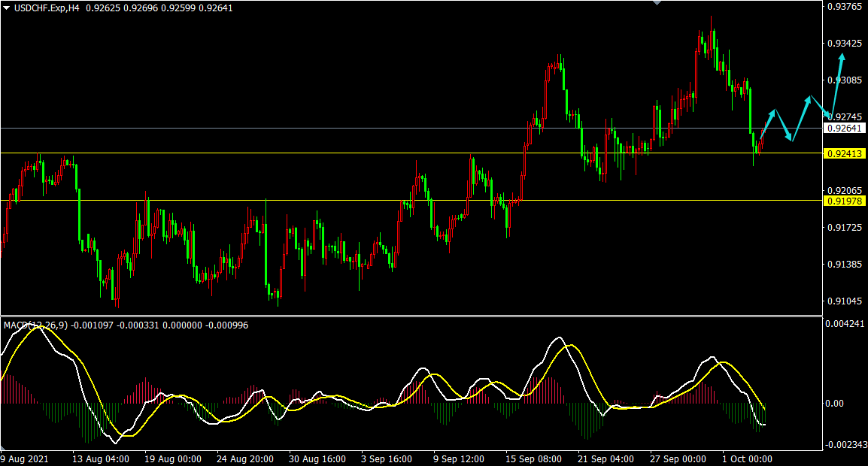The image size is (868, 466).
Task: Select the first upward cyan arrow
Action: click(x=768, y=123)
